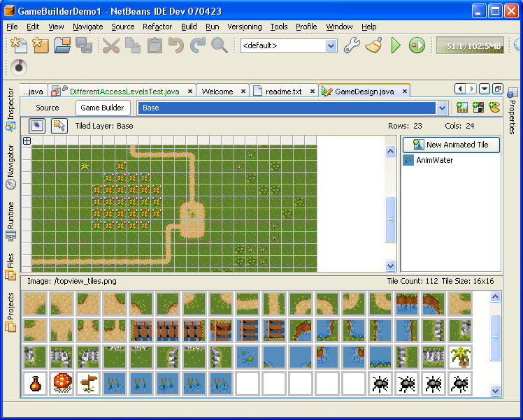This screenshot has width=523, height=420.
Task: Click the memory usage 51.1/102.5MB indicator
Action: (x=470, y=45)
